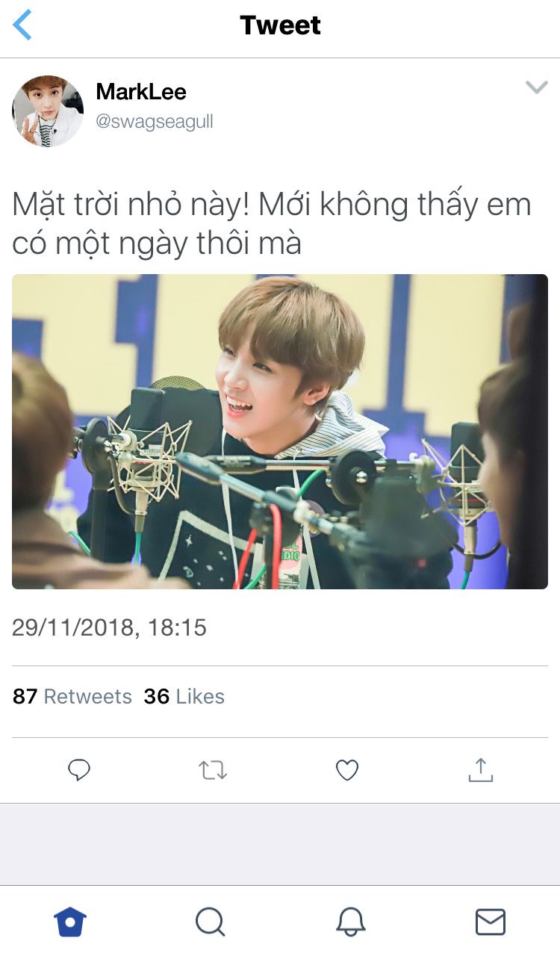Select the tweet text starting 'Mặt trời nhỏ này'
This screenshot has width=560, height=956.
click(x=272, y=224)
